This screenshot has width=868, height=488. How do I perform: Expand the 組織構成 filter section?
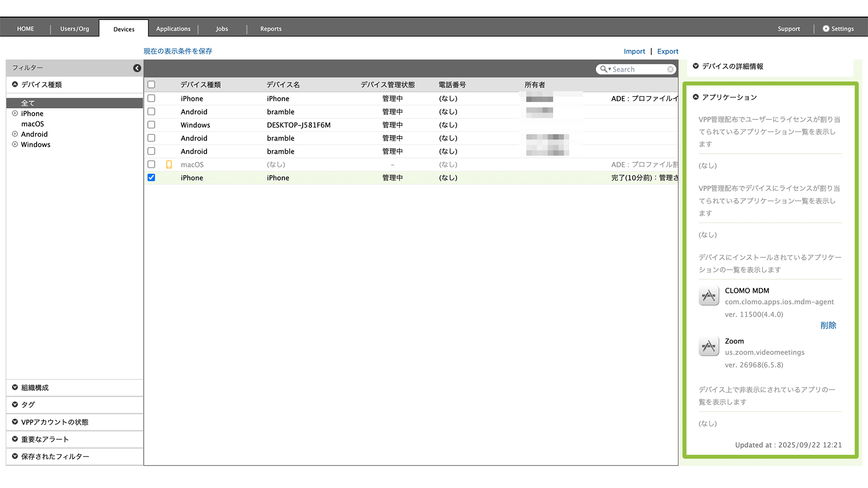point(15,387)
